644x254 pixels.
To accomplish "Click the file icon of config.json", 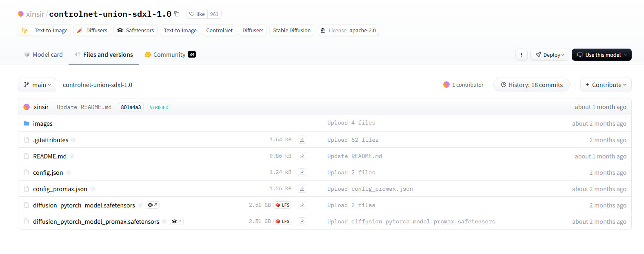I will [x=27, y=172].
